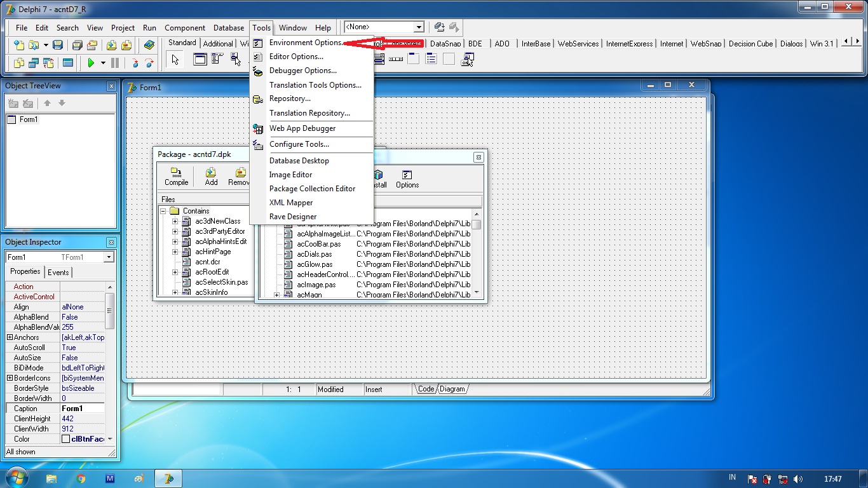Click the Save floppy disk toolbar icon

58,44
